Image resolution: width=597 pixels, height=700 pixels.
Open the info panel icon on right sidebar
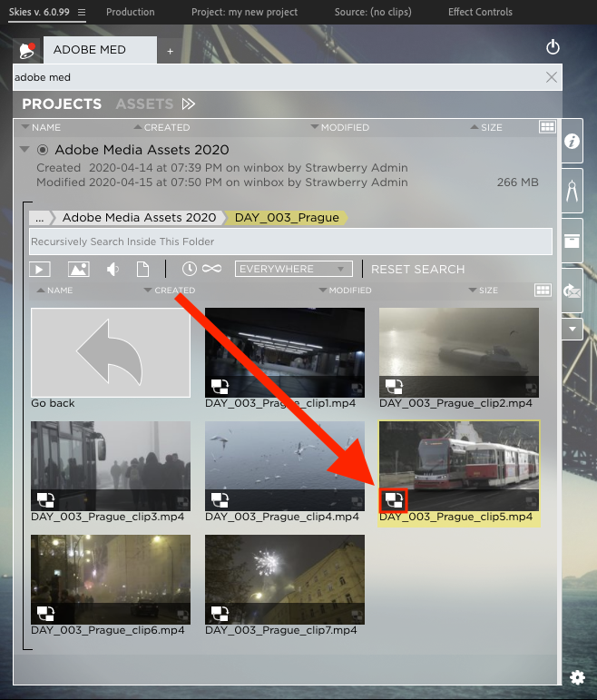coord(573,143)
